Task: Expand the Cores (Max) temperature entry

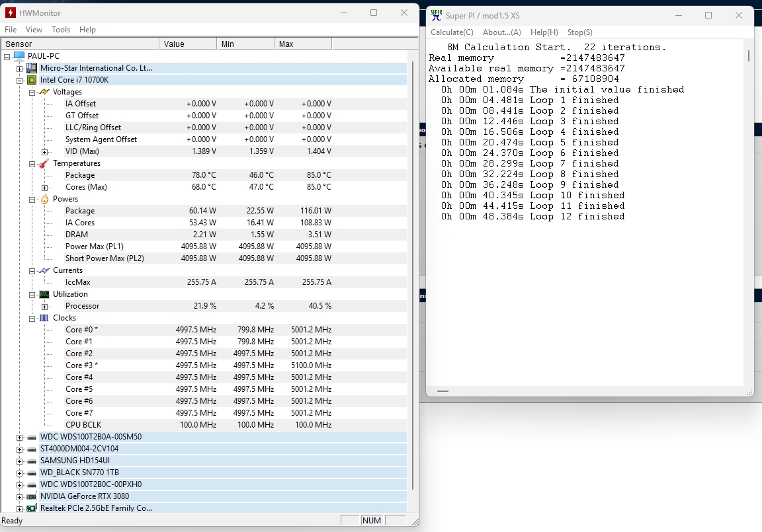Action: (x=45, y=187)
